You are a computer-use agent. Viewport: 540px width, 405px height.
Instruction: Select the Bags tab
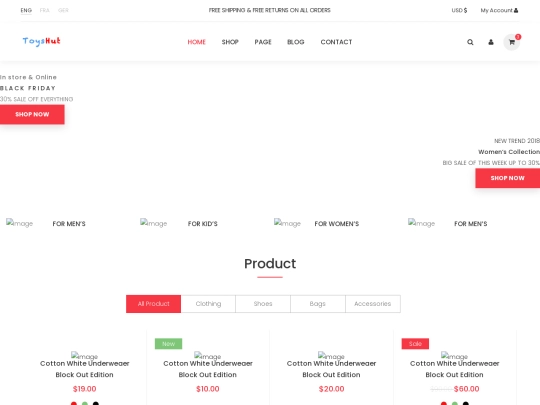click(x=318, y=304)
